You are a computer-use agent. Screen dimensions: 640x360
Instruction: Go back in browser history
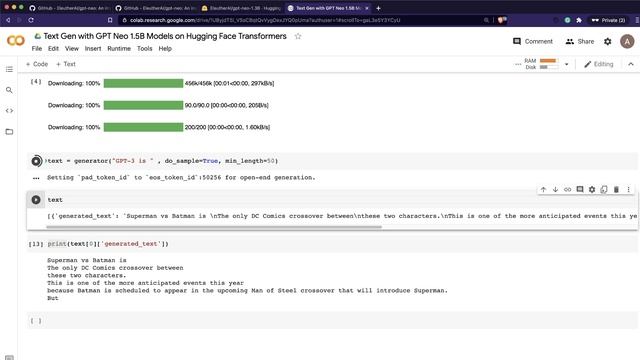(8, 20)
